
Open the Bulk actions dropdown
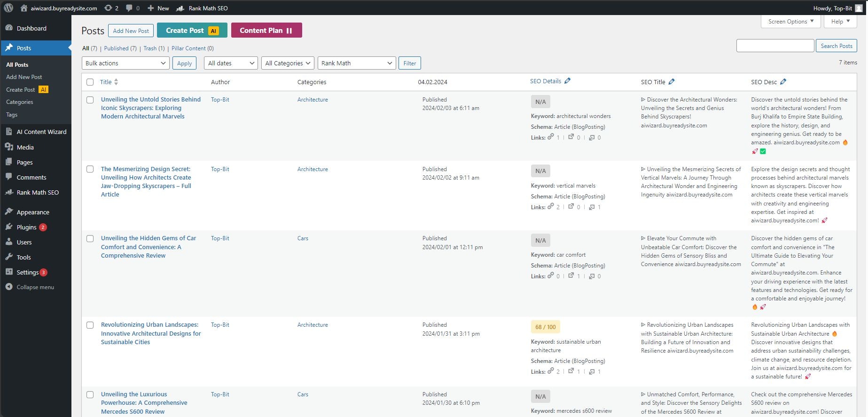[125, 63]
